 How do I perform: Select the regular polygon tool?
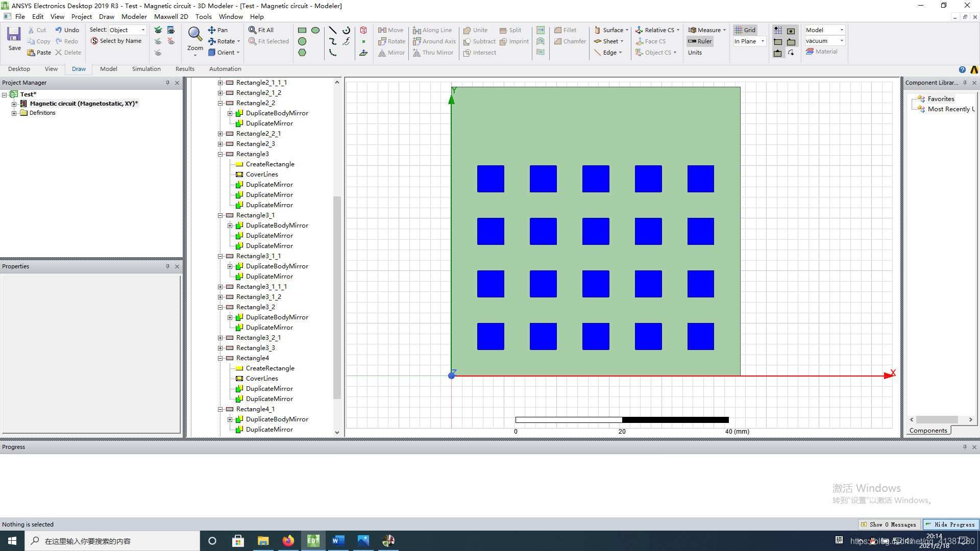pos(302,53)
